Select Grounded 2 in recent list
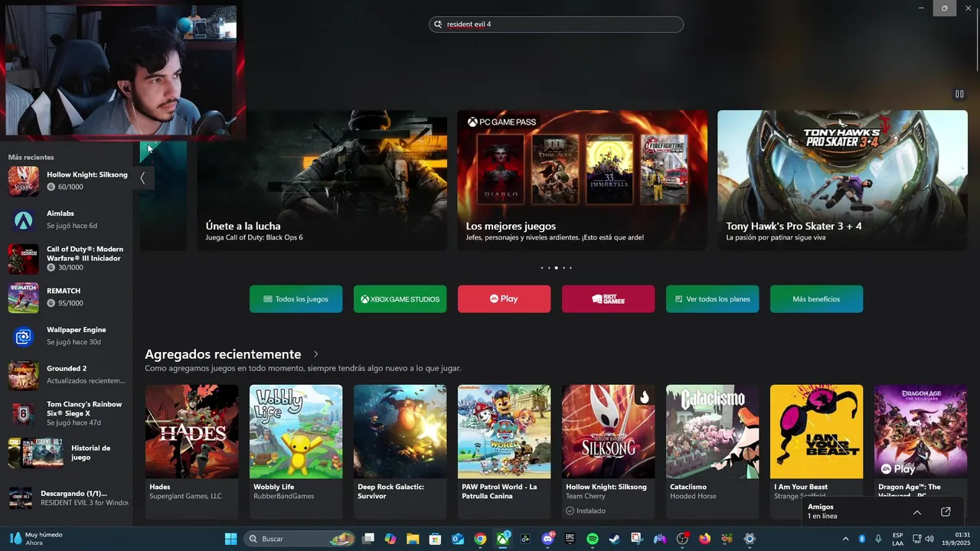The image size is (980, 551). (x=67, y=375)
